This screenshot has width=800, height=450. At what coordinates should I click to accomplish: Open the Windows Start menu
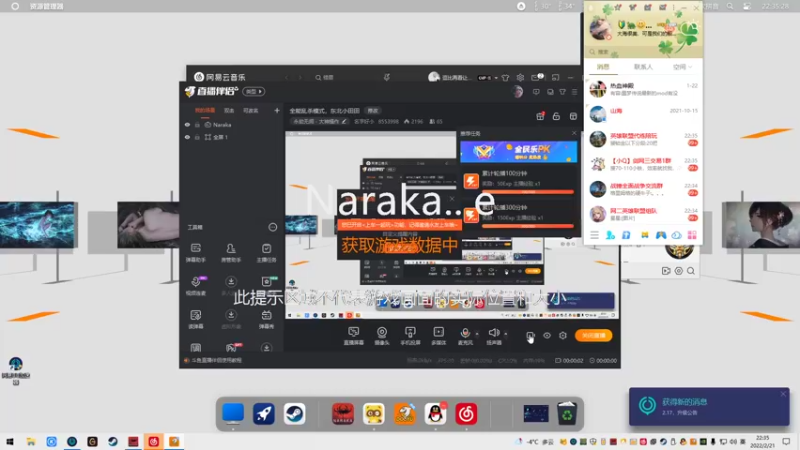pos(10,442)
